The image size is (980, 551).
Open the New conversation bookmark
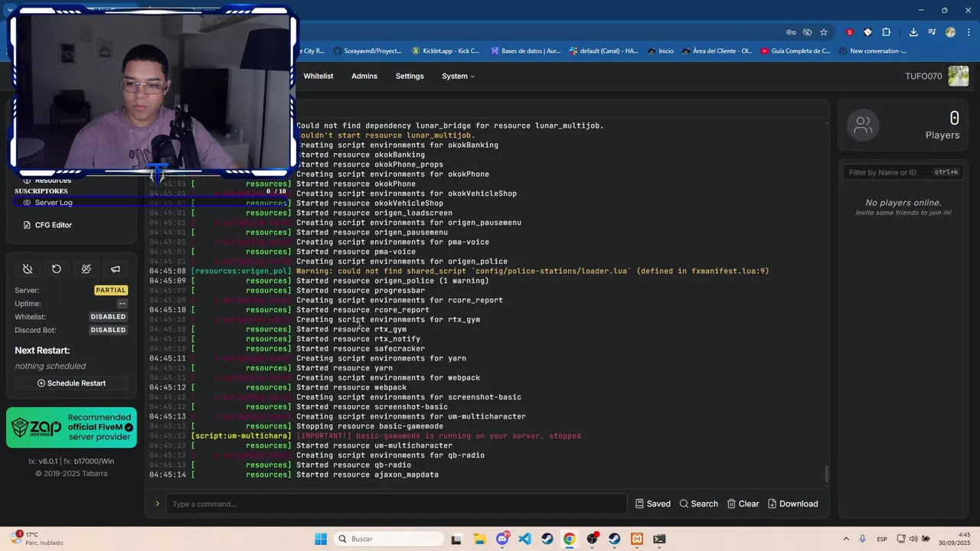[x=873, y=51]
